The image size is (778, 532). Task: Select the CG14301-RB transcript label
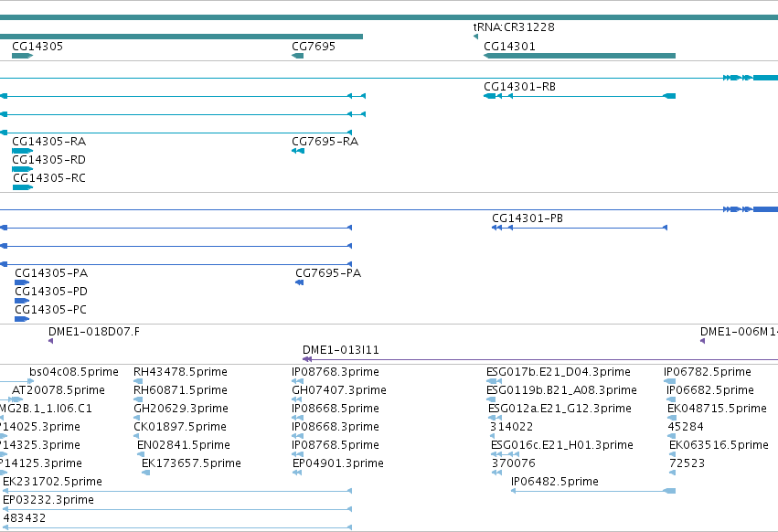click(x=519, y=86)
